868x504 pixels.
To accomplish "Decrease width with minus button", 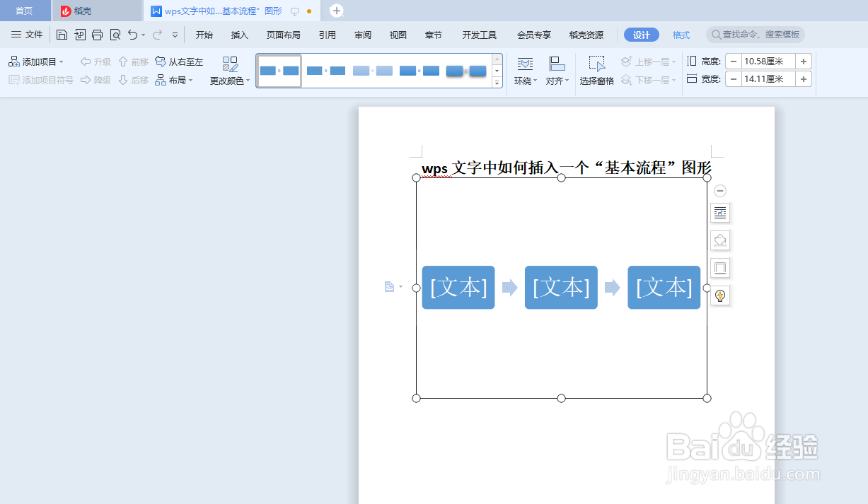I will coord(733,79).
